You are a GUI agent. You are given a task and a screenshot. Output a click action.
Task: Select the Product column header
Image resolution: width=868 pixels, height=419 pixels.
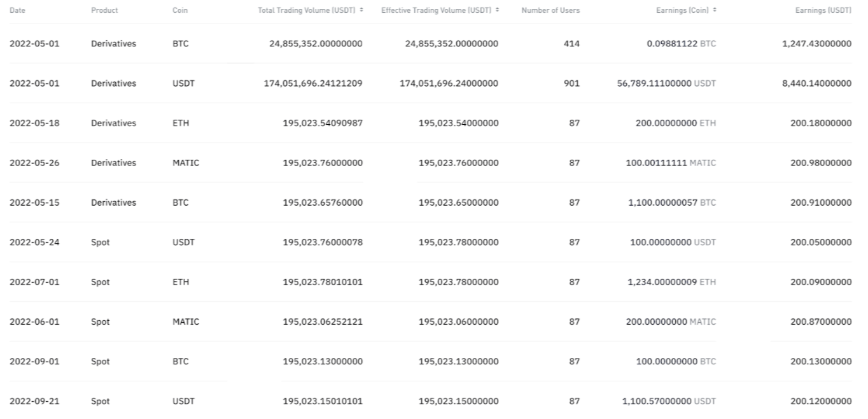(104, 11)
